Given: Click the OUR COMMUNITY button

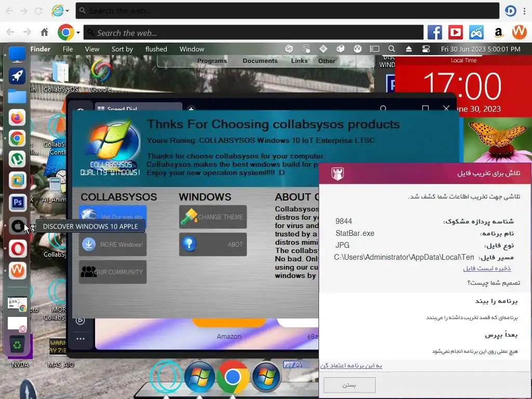Looking at the screenshot, I should tap(113, 272).
